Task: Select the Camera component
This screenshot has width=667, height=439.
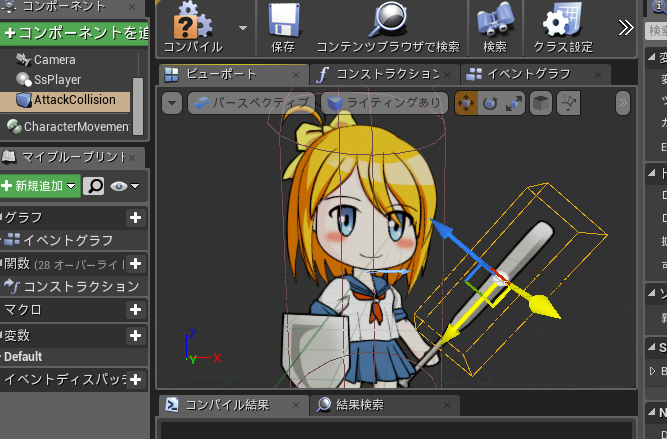Action: [54, 60]
